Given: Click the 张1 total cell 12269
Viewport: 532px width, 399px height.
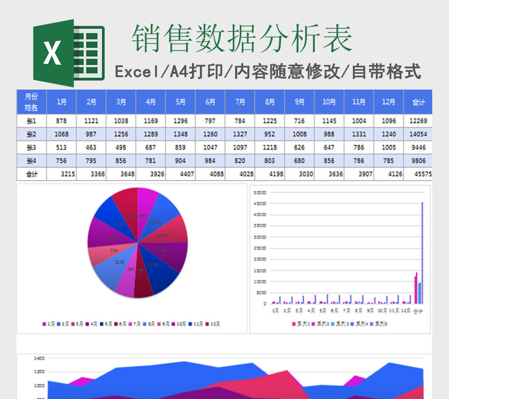Looking at the screenshot, I should tap(418, 121).
